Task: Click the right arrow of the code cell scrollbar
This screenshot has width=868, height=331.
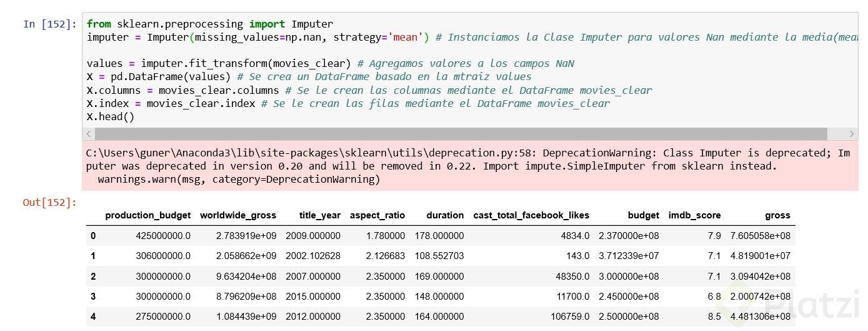Action: pos(852,134)
